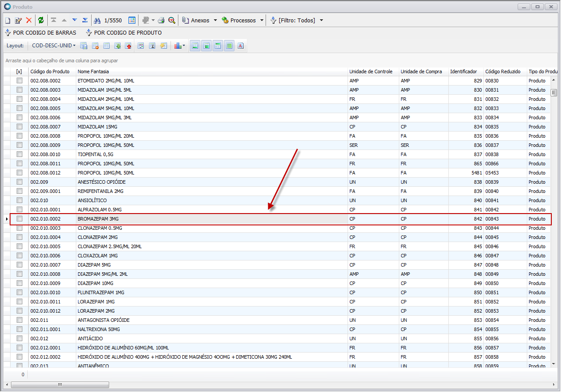The width and height of the screenshot is (561, 392).
Task: Open font settings red A icon
Action: tap(241, 46)
